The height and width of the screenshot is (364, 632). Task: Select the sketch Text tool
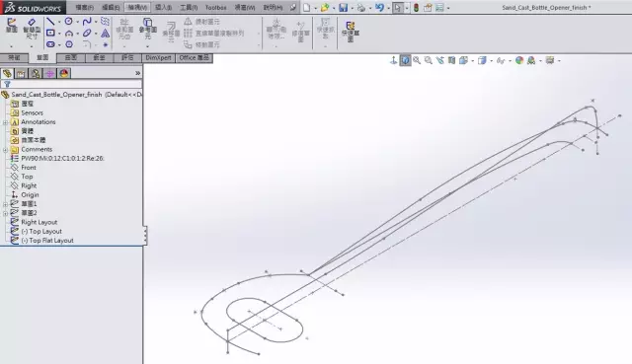tap(106, 33)
